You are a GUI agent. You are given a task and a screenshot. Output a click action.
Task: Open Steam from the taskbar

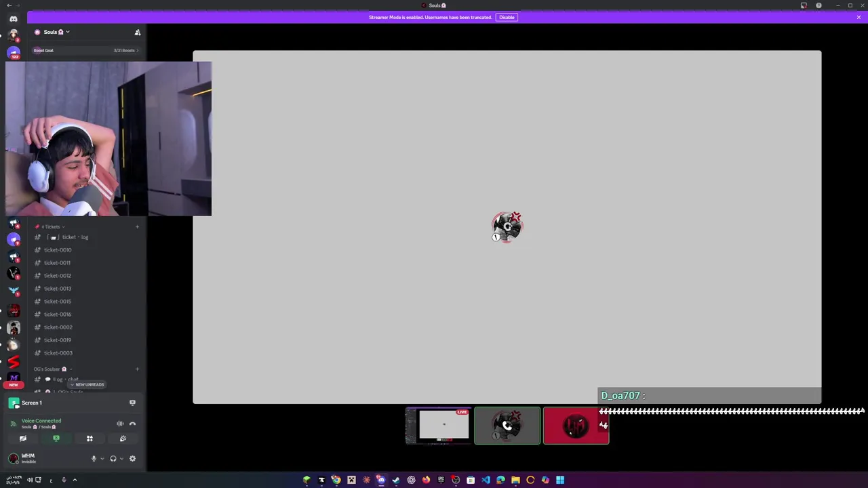tap(396, 480)
